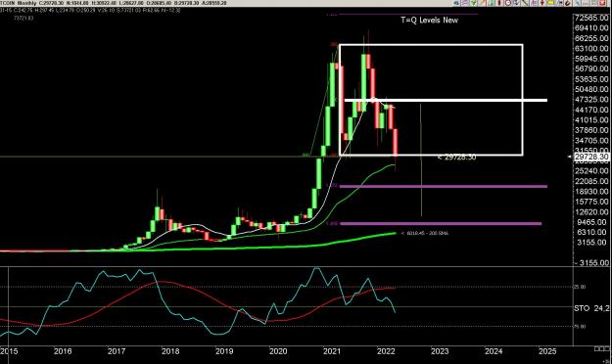
Task: Click the 2021 label on the time axis
Action: pyautogui.click(x=332, y=351)
